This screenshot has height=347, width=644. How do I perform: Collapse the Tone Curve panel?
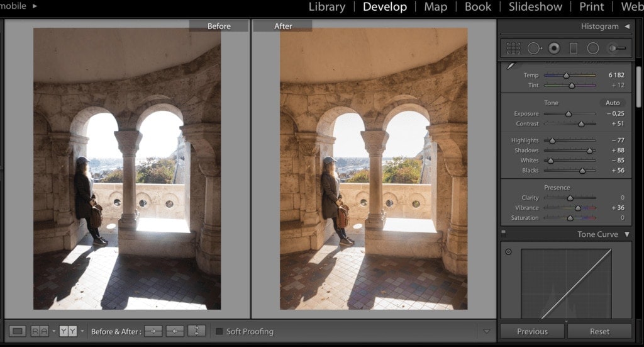click(x=626, y=234)
